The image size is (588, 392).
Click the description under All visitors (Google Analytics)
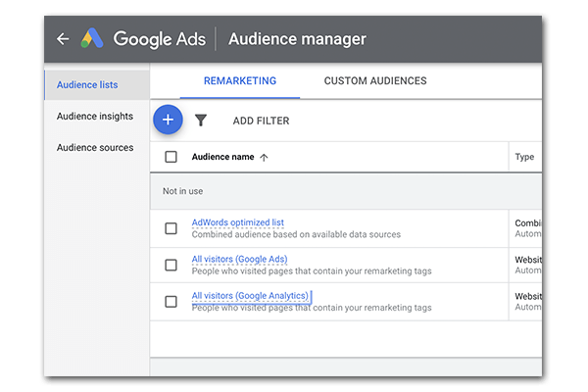pyautogui.click(x=312, y=308)
